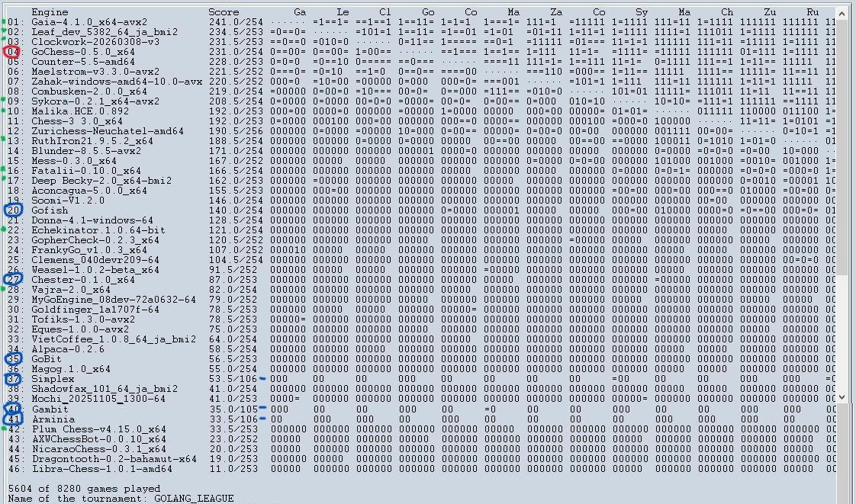Image resolution: width=856 pixels, height=504 pixels.
Task: Click Gaia's score 241.0/254
Action: pyautogui.click(x=236, y=22)
